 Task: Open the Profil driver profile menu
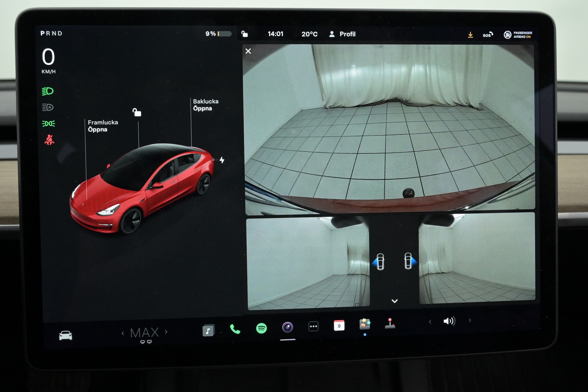click(x=342, y=34)
